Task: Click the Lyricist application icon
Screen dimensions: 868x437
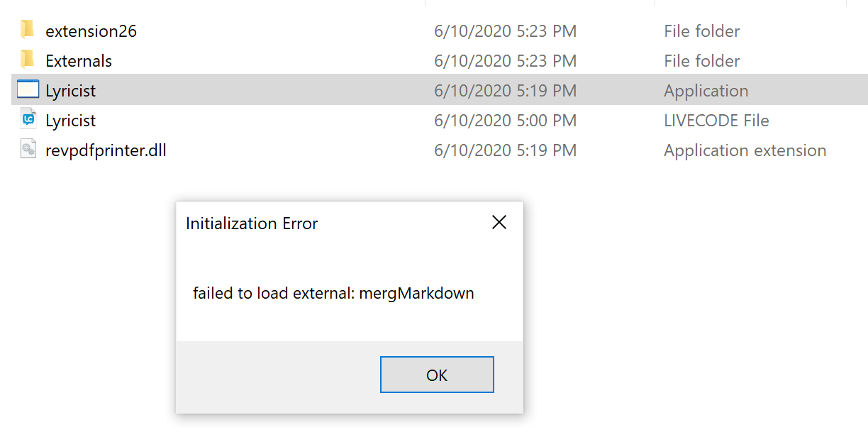Action: tap(28, 90)
